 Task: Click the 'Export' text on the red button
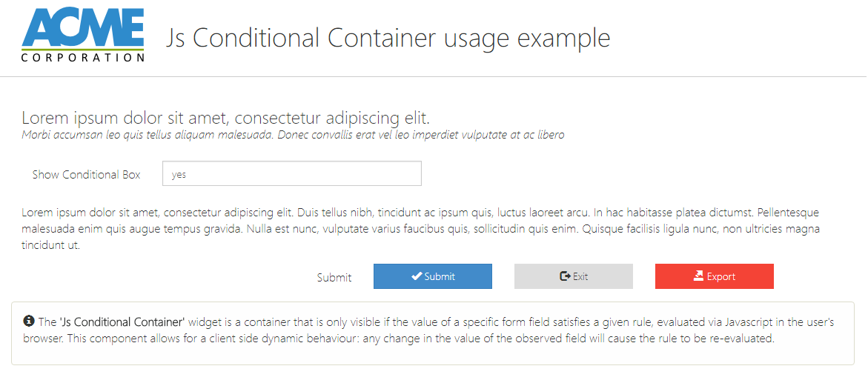click(721, 277)
